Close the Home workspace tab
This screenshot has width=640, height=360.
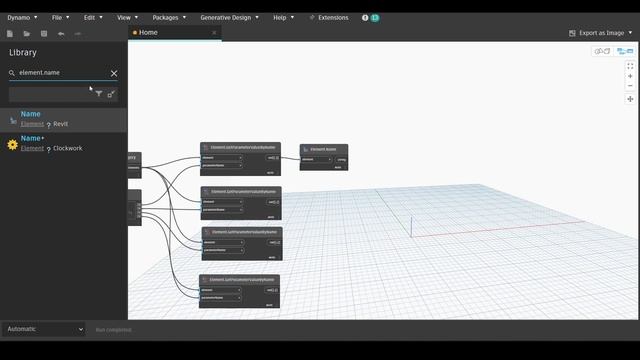coord(214,33)
